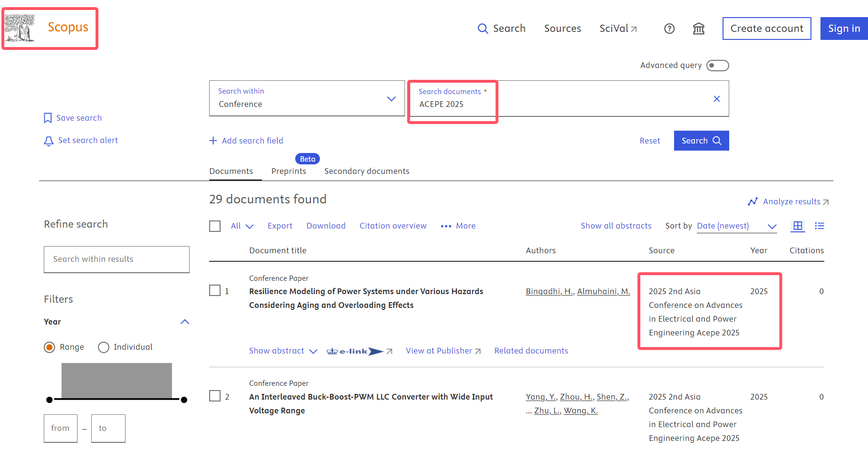
Task: Click the Year column header
Action: [x=759, y=251]
